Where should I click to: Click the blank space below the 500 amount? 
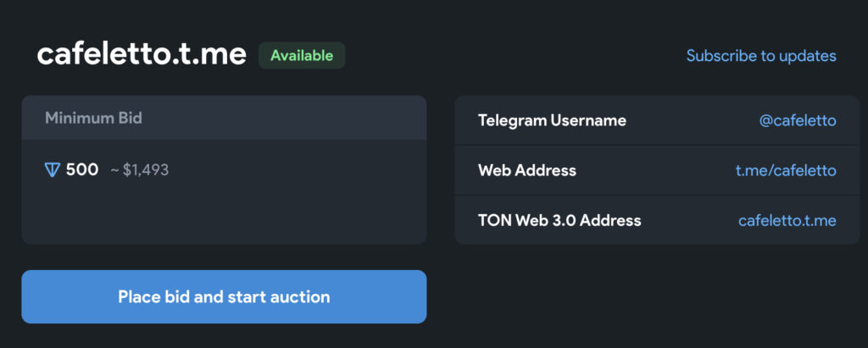(x=224, y=213)
